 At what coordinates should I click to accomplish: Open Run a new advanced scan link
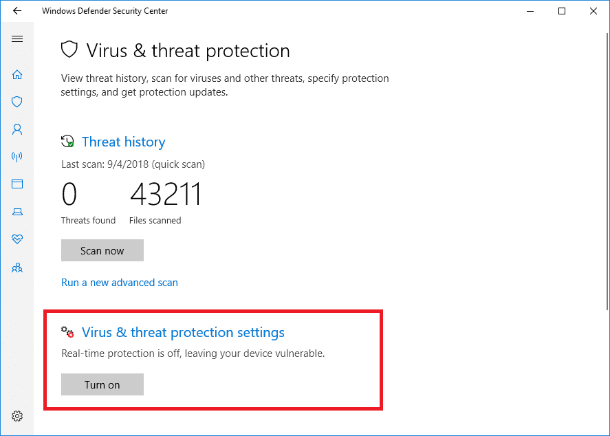(x=119, y=282)
